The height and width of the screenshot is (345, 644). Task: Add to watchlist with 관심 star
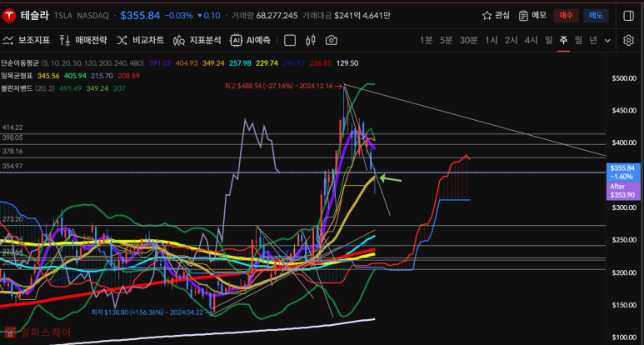pyautogui.click(x=496, y=16)
